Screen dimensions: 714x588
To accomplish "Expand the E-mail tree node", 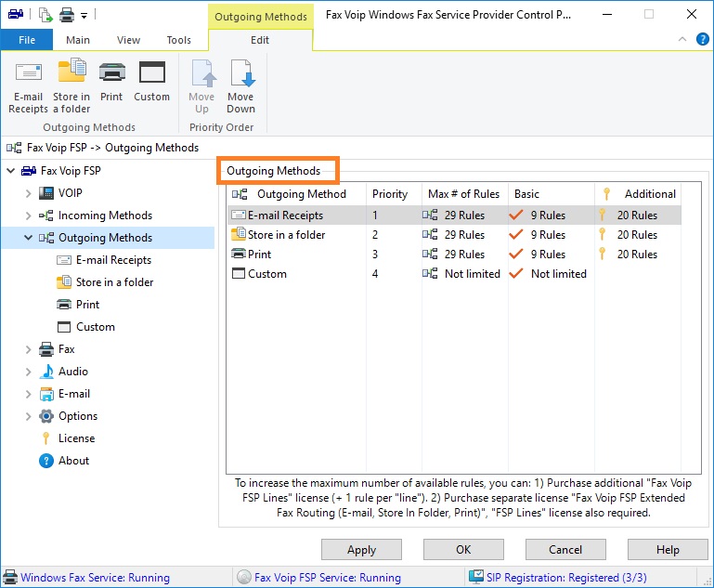I will 28,394.
